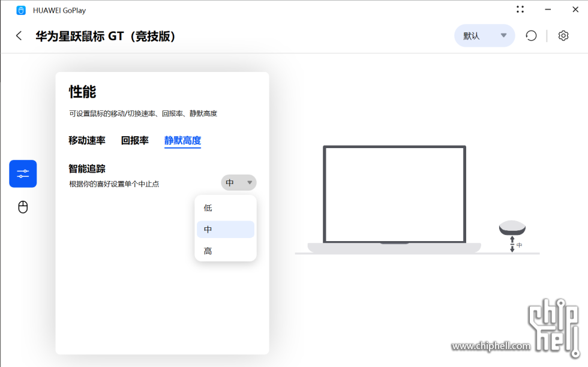588x367 pixels.
Task: Expand the 默认 profile dropdown
Action: pyautogui.click(x=485, y=36)
